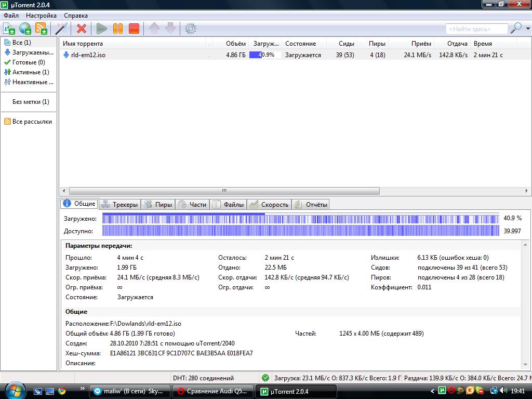The width and height of the screenshot is (532, 399).
Task: Switch to the Отчёты tab
Action: coord(311,204)
